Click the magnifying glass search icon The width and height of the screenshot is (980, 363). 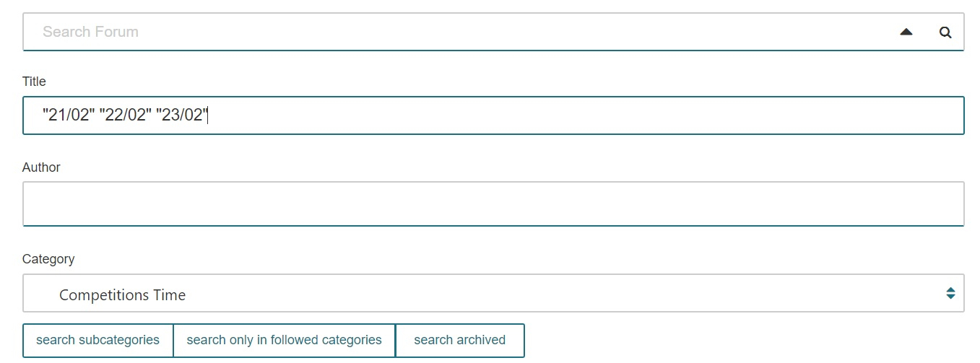(x=945, y=32)
